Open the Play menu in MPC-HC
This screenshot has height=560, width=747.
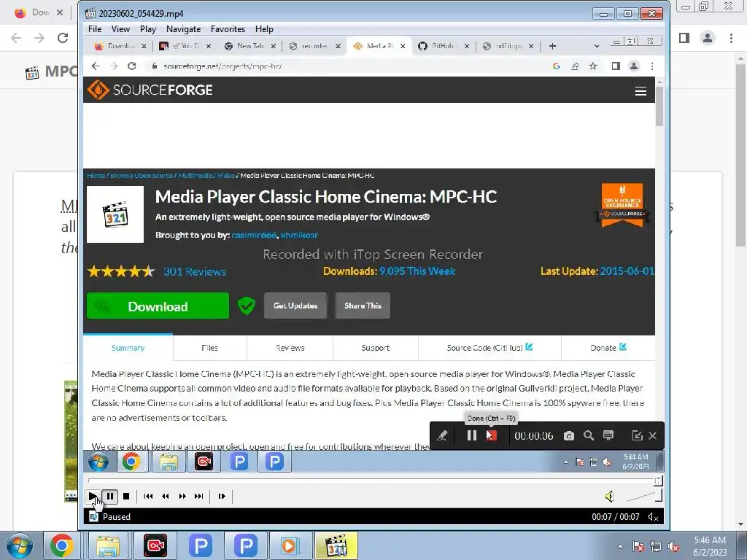[x=147, y=29]
